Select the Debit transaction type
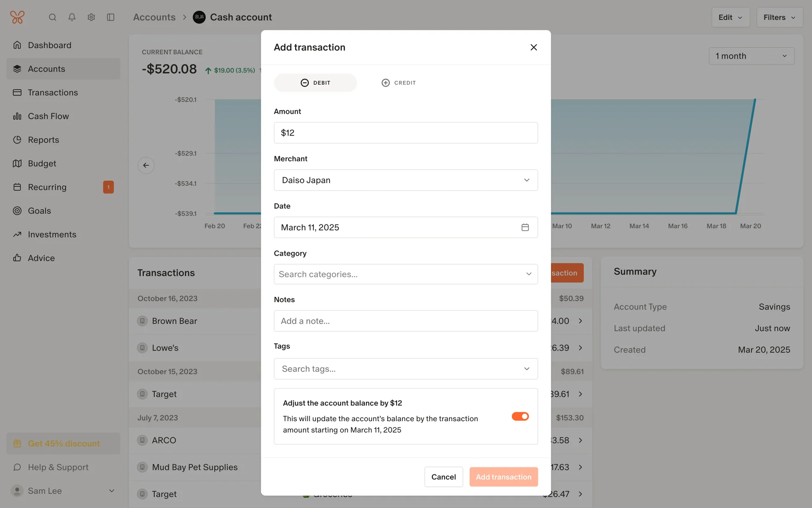Screen dimensions: 812x508 315,83
